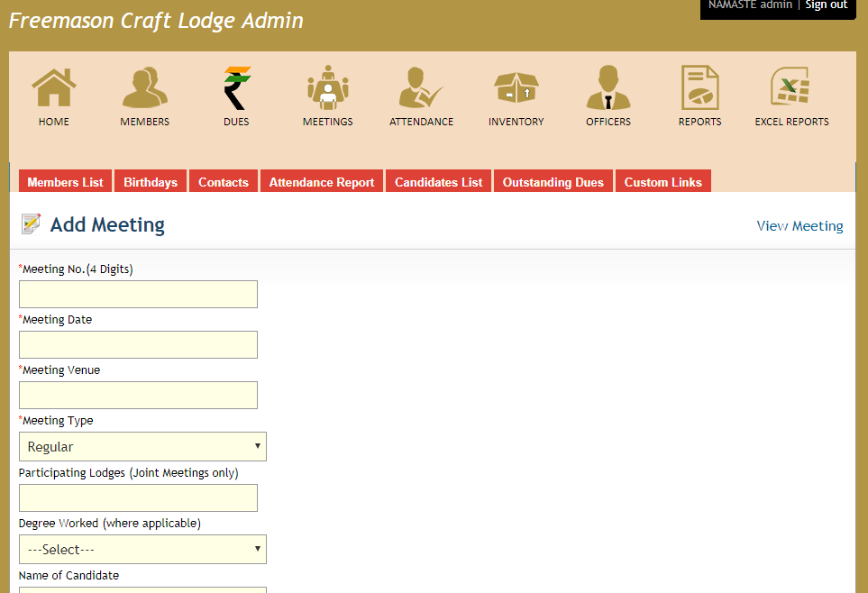Viewport: 868px width, 593px height.
Task: Open the Candidates List tab
Action: tap(439, 182)
